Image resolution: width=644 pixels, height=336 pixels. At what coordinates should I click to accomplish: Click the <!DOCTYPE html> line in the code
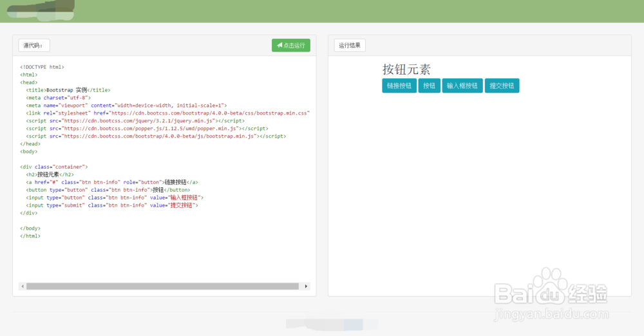42,67
